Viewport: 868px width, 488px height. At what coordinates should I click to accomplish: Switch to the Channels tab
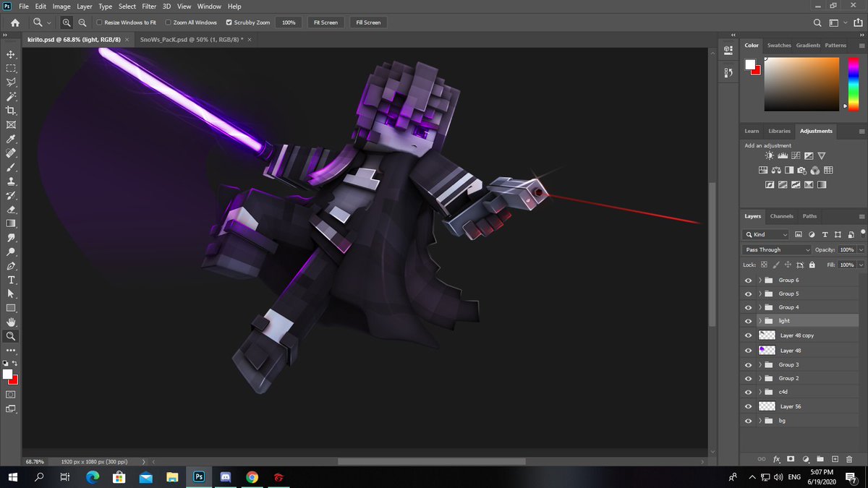[781, 216]
